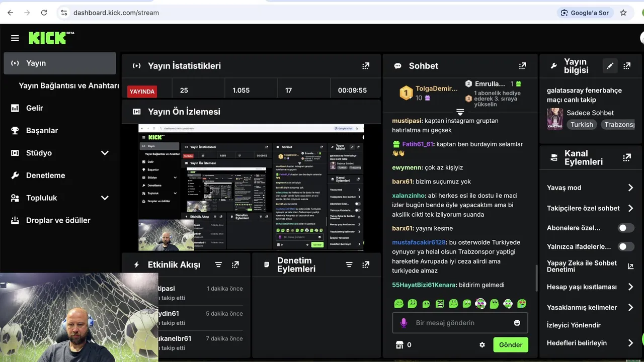The width and height of the screenshot is (644, 362).
Task: Pop out the Sohbet chat panel
Action: pos(522,66)
